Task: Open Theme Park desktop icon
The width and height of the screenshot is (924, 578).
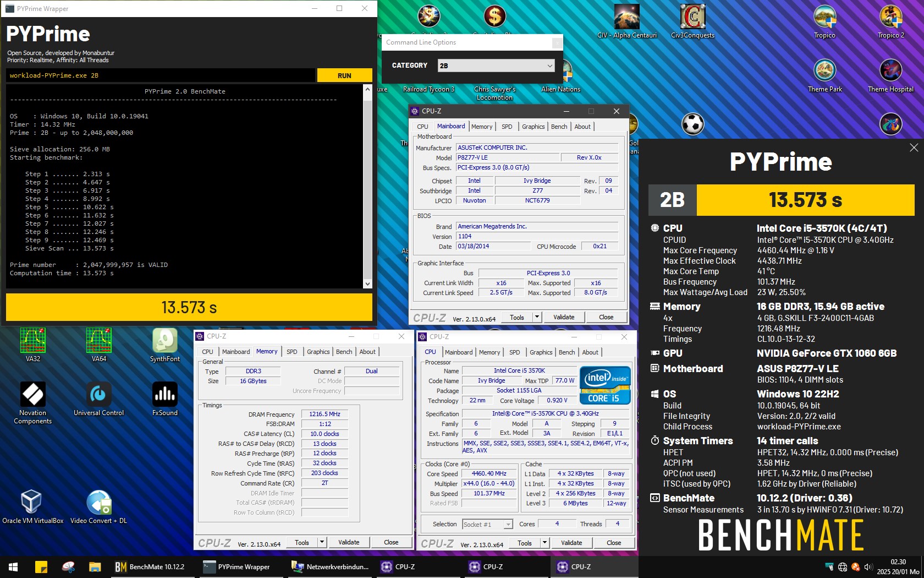Action: 825,75
